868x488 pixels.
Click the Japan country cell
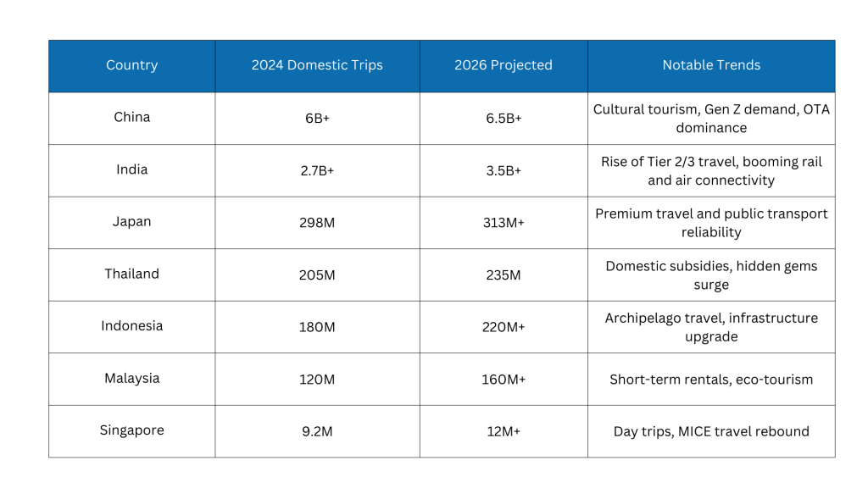pyautogui.click(x=131, y=222)
